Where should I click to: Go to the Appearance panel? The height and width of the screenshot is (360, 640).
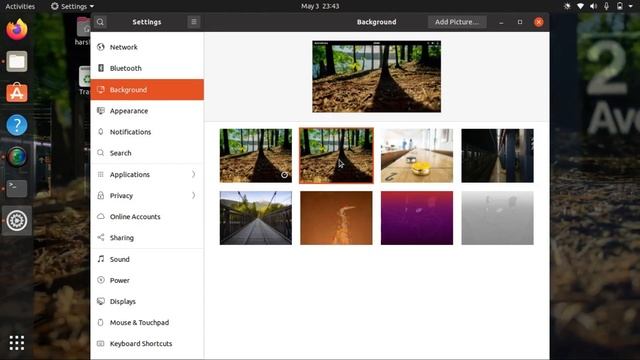click(x=147, y=111)
